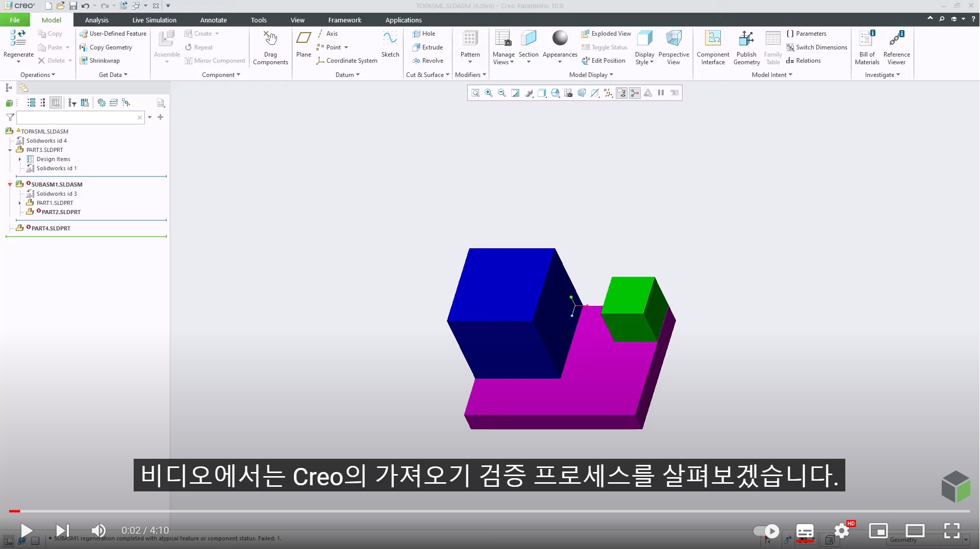Select the Revolve tool
The width and height of the screenshot is (980, 549).
(428, 61)
